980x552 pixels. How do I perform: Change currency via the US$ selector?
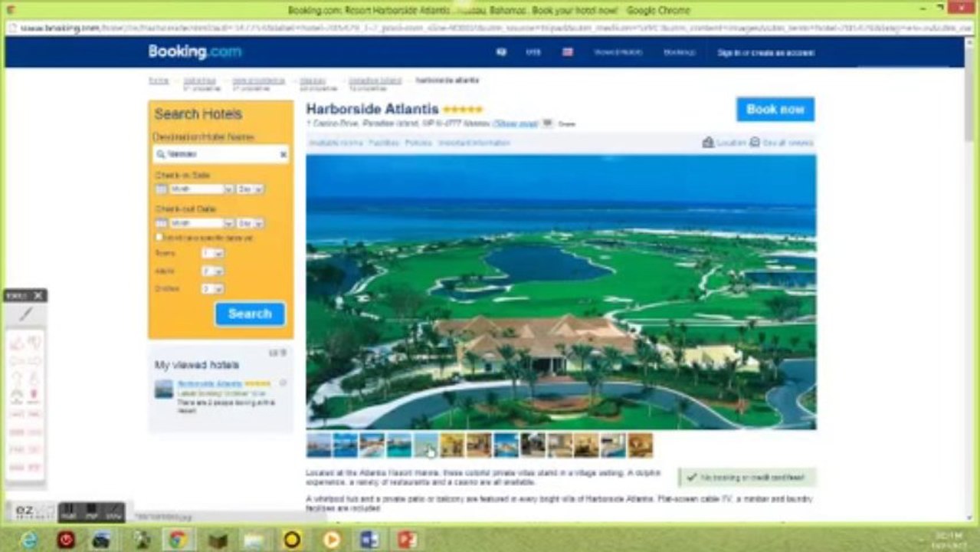coord(533,52)
